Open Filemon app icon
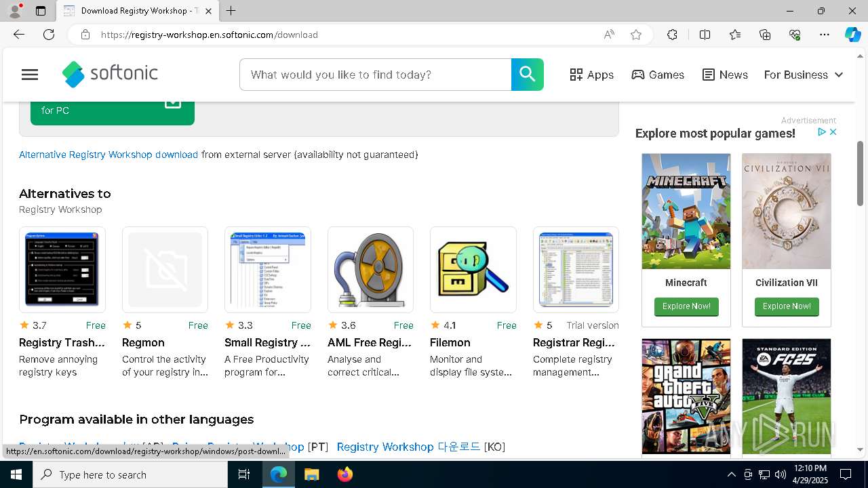 (473, 270)
